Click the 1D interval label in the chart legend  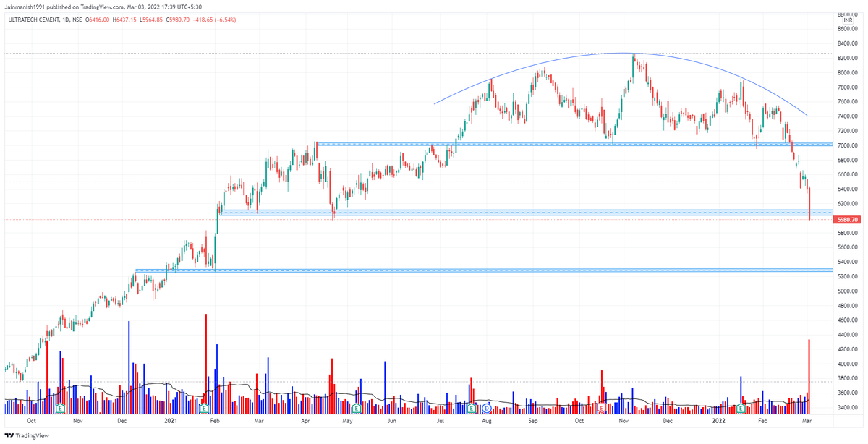click(x=65, y=20)
